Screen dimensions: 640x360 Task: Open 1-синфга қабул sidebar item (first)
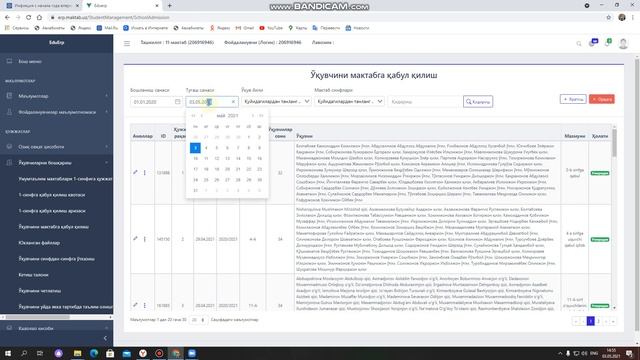click(x=52, y=195)
